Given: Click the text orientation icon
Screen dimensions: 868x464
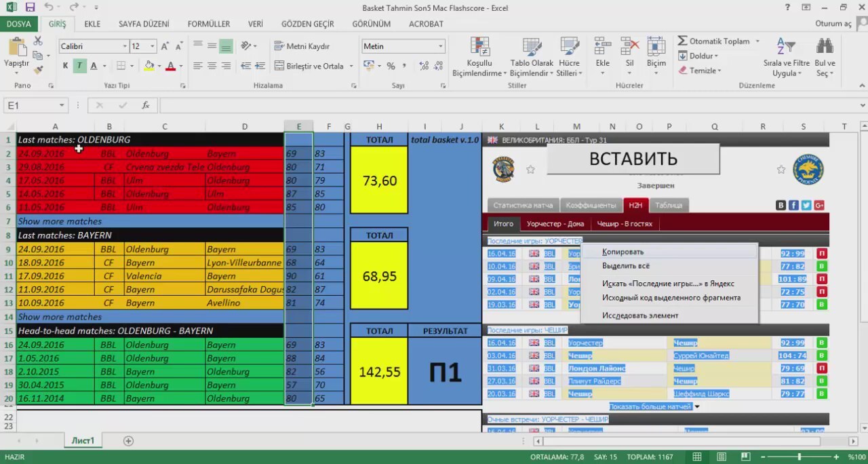Looking at the screenshot, I should 245,46.
